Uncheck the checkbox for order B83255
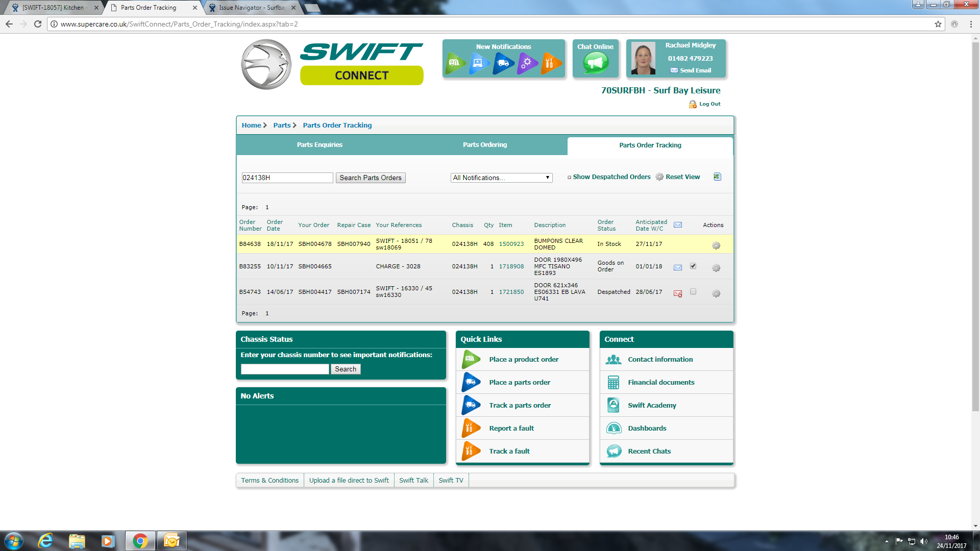980x551 pixels. [693, 266]
